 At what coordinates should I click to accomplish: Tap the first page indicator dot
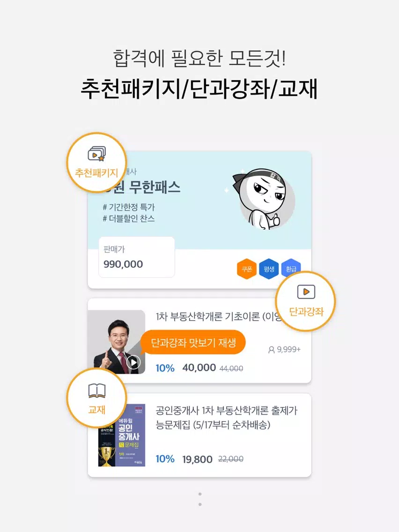(x=200, y=494)
